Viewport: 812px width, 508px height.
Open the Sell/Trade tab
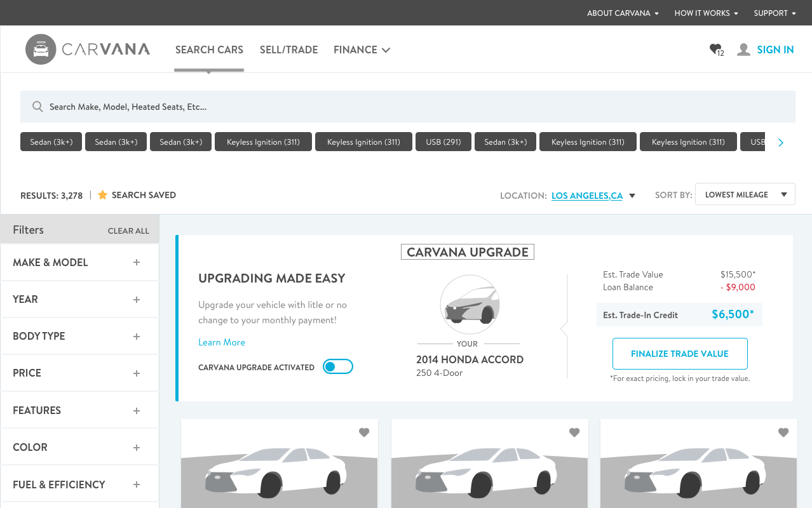point(288,50)
